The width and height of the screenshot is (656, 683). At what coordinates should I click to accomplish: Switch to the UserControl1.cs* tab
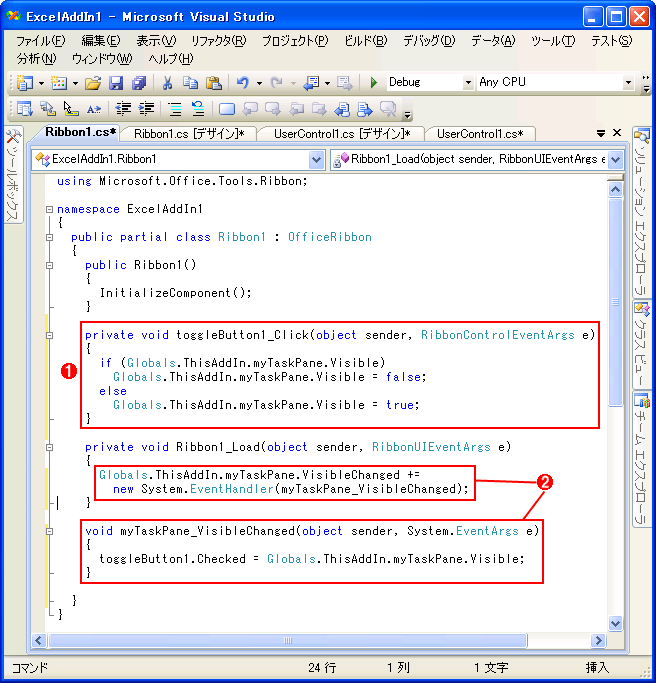480,134
